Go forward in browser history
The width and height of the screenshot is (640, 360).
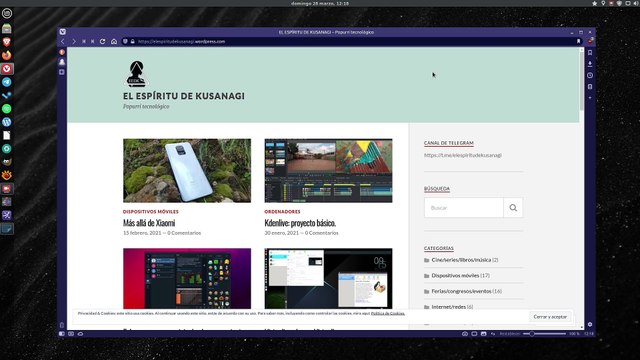[x=73, y=41]
